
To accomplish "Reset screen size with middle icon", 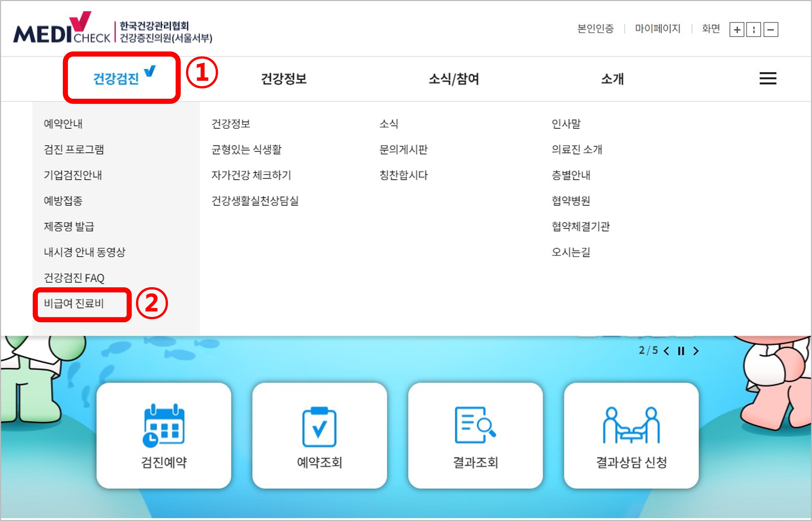I will pos(754,30).
